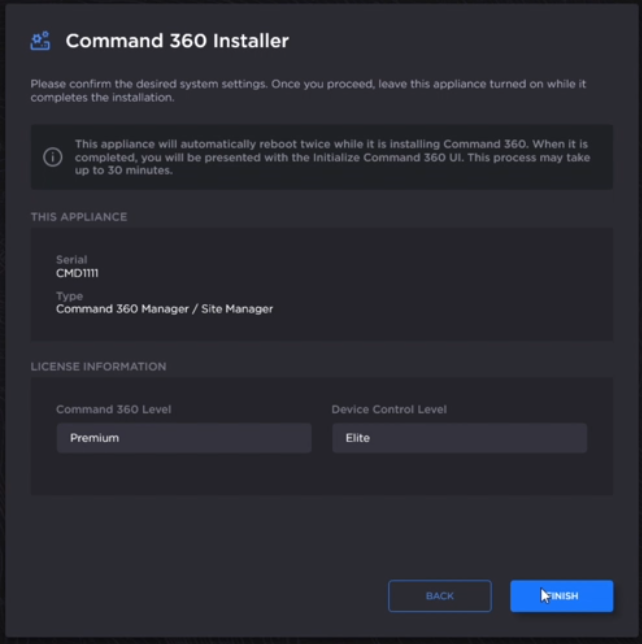This screenshot has width=642, height=644.
Task: Click the word Premium in license level
Action: tap(94, 438)
